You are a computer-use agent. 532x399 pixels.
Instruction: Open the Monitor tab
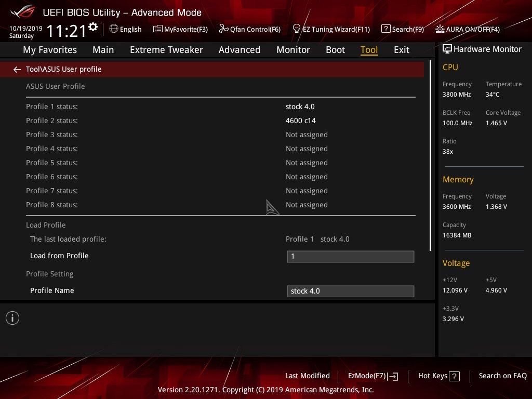[293, 50]
